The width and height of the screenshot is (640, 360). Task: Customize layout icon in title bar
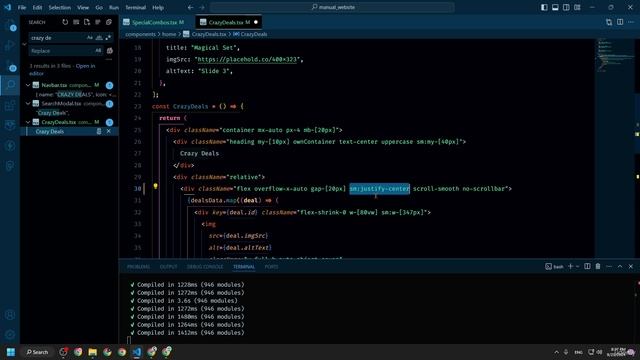click(x=577, y=7)
